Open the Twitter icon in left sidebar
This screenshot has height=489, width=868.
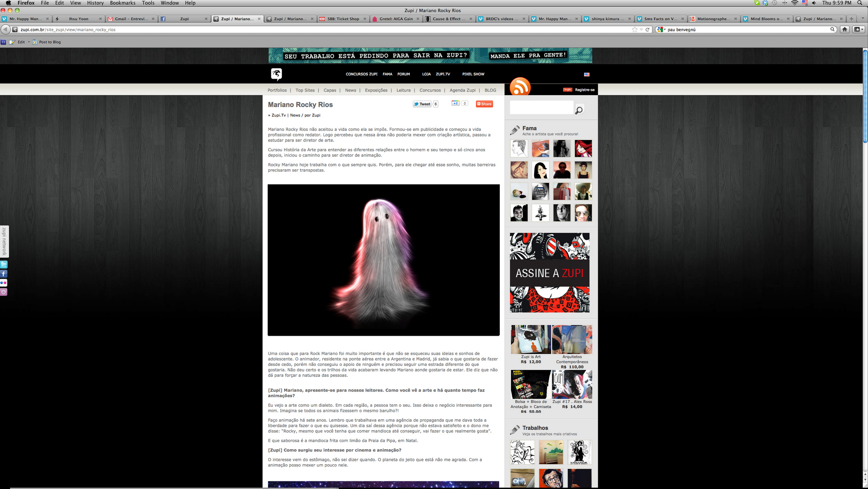(x=4, y=265)
